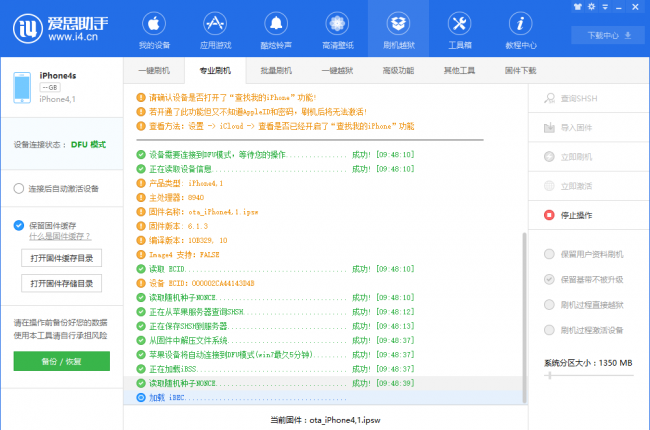Image resolution: width=650 pixels, height=430 pixels.
Task: Click orange warning icon beside 请确认设备
Action: click(141, 98)
